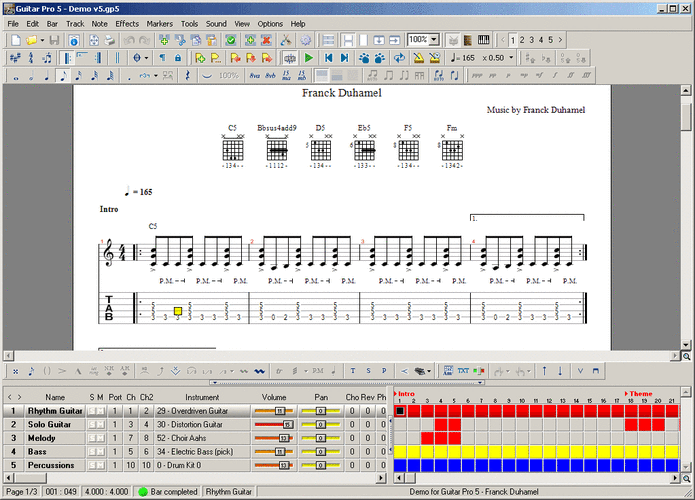
Task: Select the sixteenth note duration
Action: [78, 76]
